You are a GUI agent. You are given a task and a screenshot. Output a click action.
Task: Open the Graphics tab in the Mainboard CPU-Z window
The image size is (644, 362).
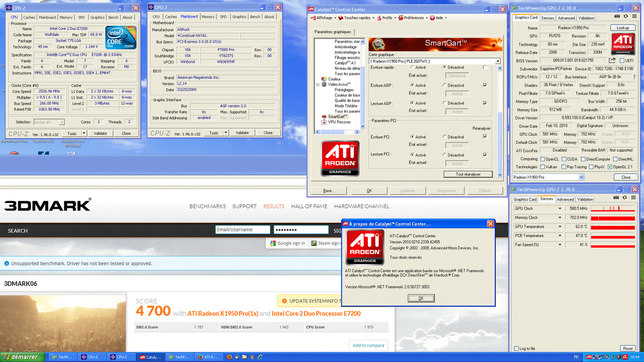point(239,17)
